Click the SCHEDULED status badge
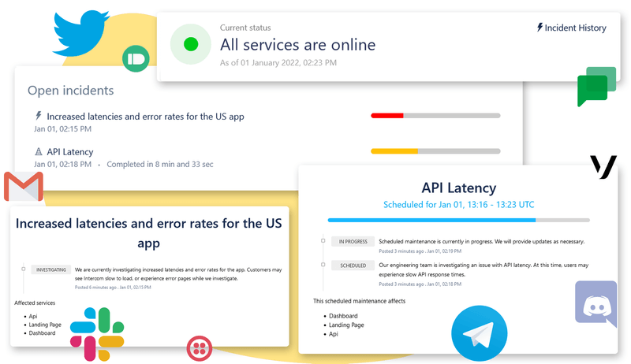This screenshot has height=364, width=631. (353, 266)
